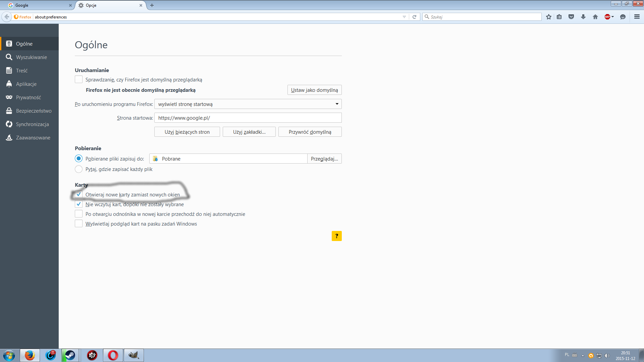This screenshot has height=362, width=644.
Task: Click the Firefox identity icon in address bar
Action: tap(23, 17)
